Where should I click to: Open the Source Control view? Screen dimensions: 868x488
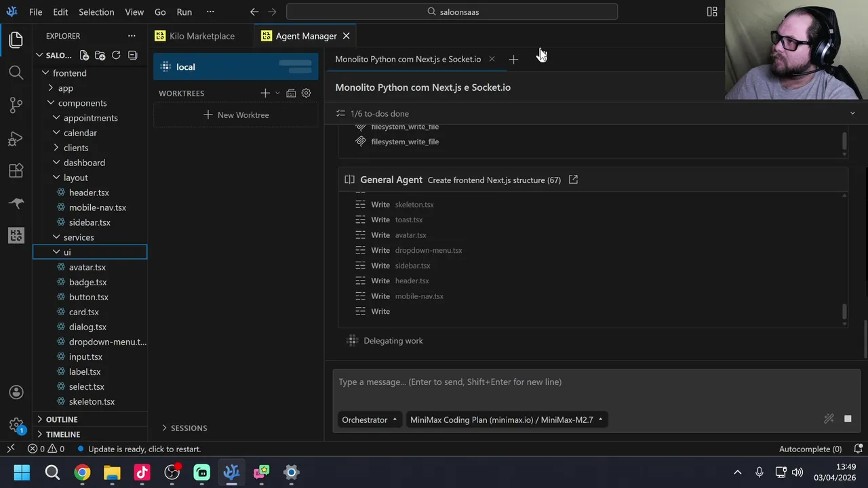pos(16,105)
